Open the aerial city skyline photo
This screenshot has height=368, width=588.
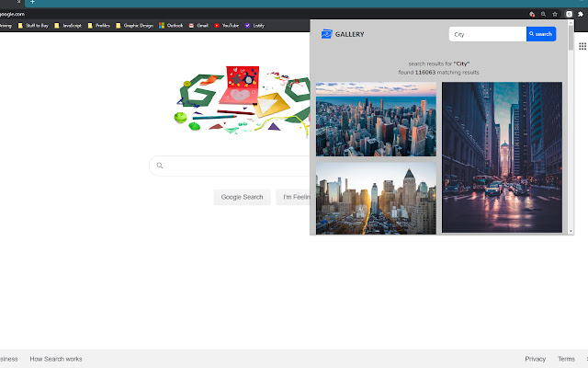[376, 119]
